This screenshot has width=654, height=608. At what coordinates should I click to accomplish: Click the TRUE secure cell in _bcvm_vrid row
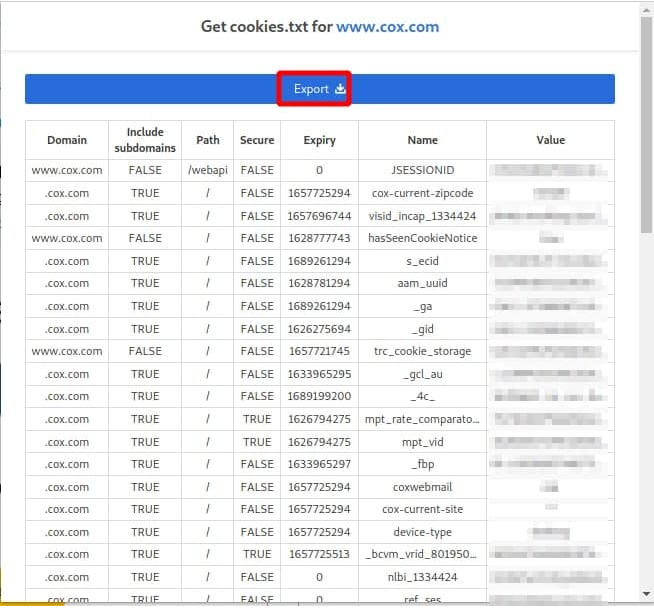click(257, 554)
